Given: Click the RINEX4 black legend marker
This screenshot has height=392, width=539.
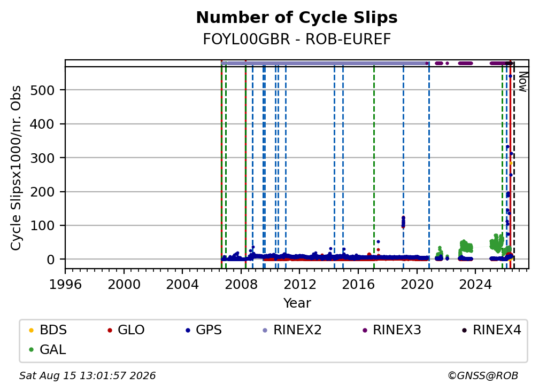Looking at the screenshot, I should coord(464,331).
